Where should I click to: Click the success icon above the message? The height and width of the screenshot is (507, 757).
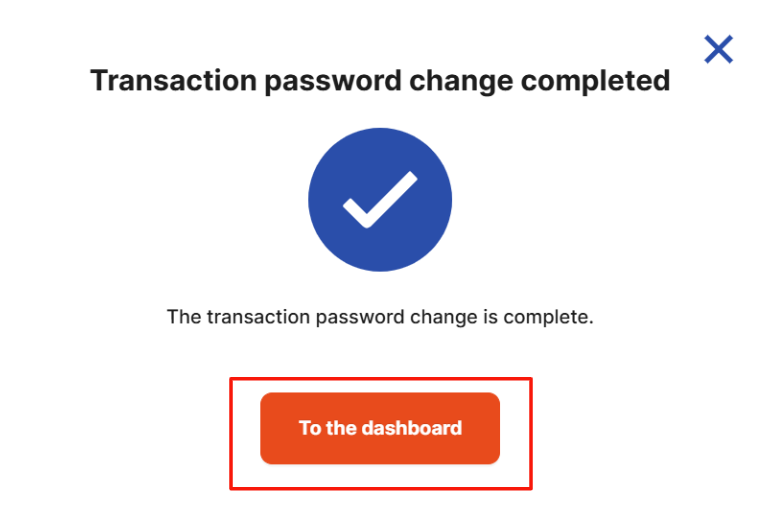(380, 199)
